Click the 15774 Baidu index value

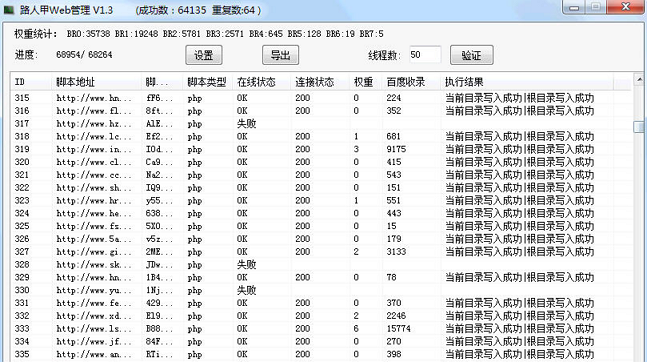(x=399, y=328)
